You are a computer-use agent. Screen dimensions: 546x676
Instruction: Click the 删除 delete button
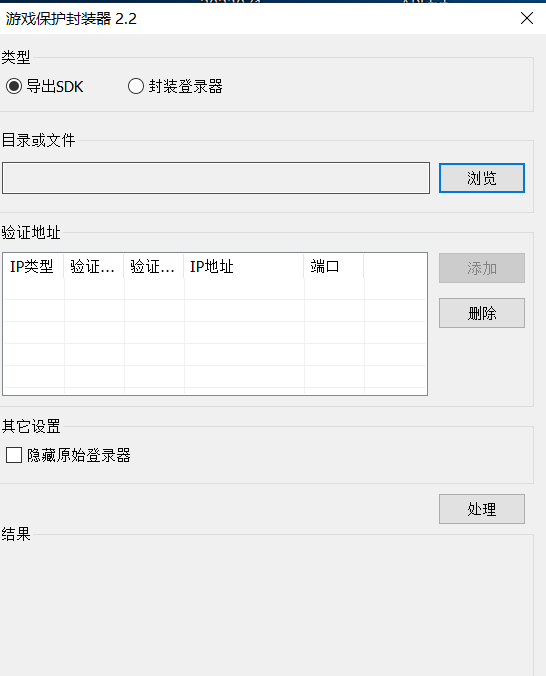click(x=482, y=313)
